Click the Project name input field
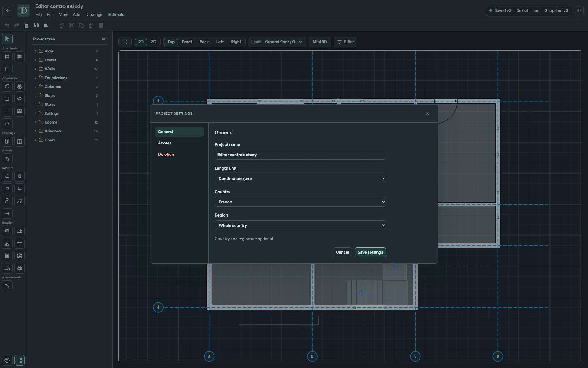The width and height of the screenshot is (588, 368). tap(300, 155)
